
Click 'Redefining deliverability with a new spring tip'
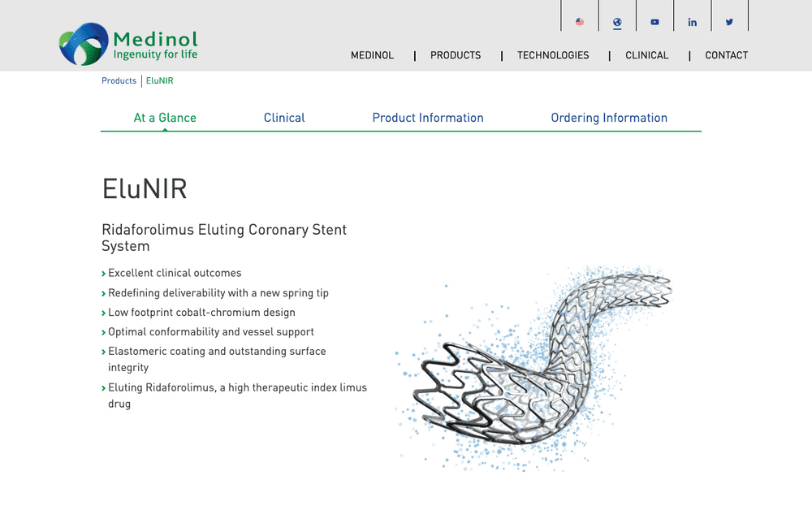click(x=218, y=293)
